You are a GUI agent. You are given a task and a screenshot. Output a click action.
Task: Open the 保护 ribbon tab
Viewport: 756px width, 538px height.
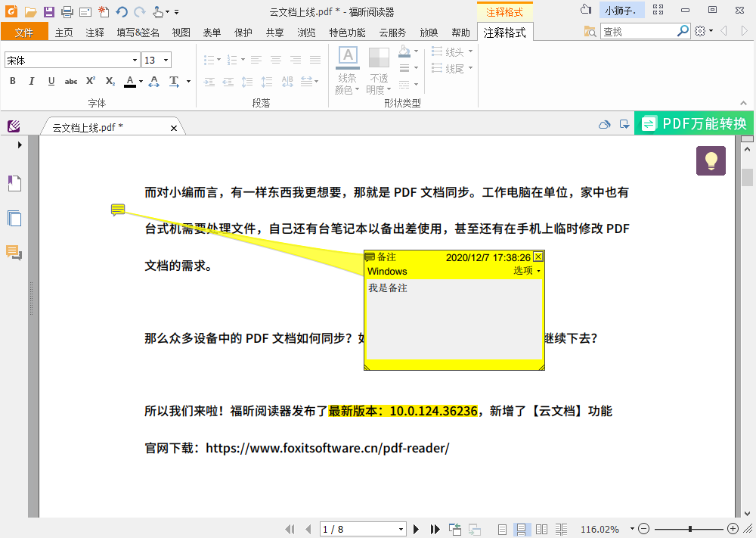click(243, 33)
